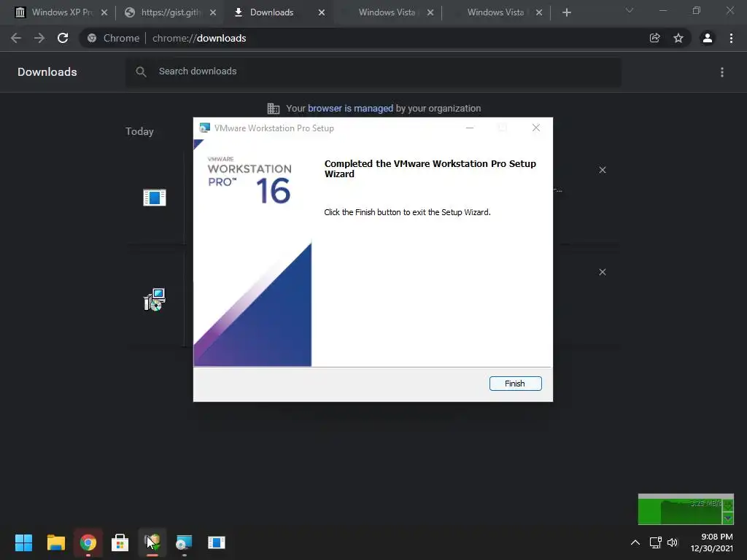The height and width of the screenshot is (560, 747).
Task: Close the VMware Workstation Pro Setup dialog
Action: click(x=536, y=128)
